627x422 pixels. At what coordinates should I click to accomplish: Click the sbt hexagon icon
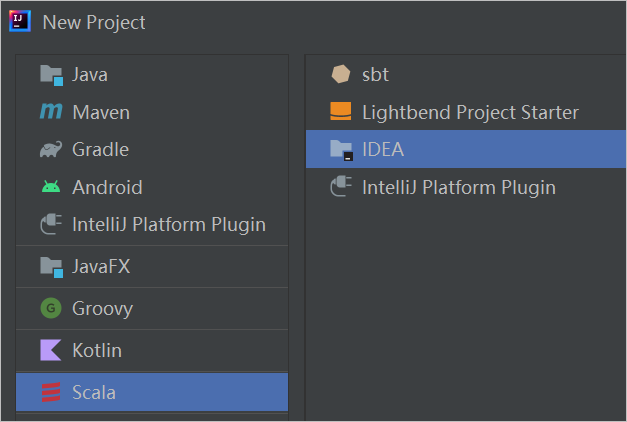click(341, 74)
